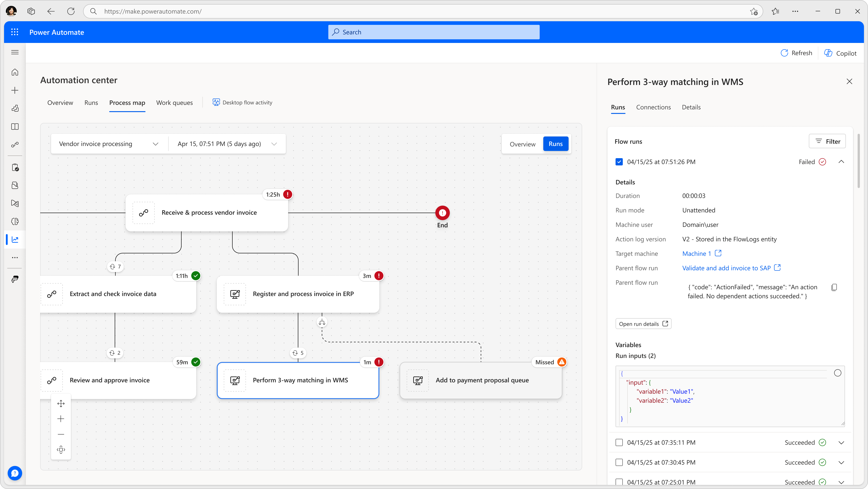This screenshot has height=489, width=868.
Task: Zoom in on the process map
Action: (x=61, y=419)
